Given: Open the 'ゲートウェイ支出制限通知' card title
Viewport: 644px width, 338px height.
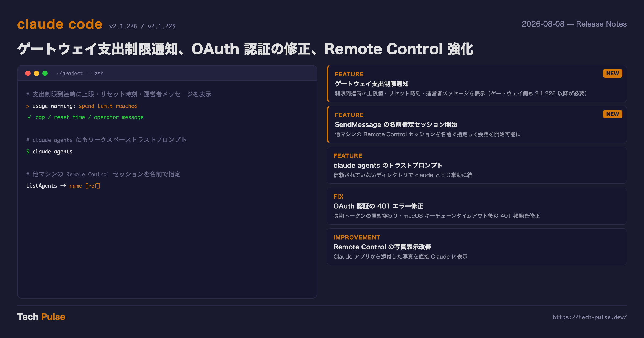Looking at the screenshot, I should (x=372, y=84).
